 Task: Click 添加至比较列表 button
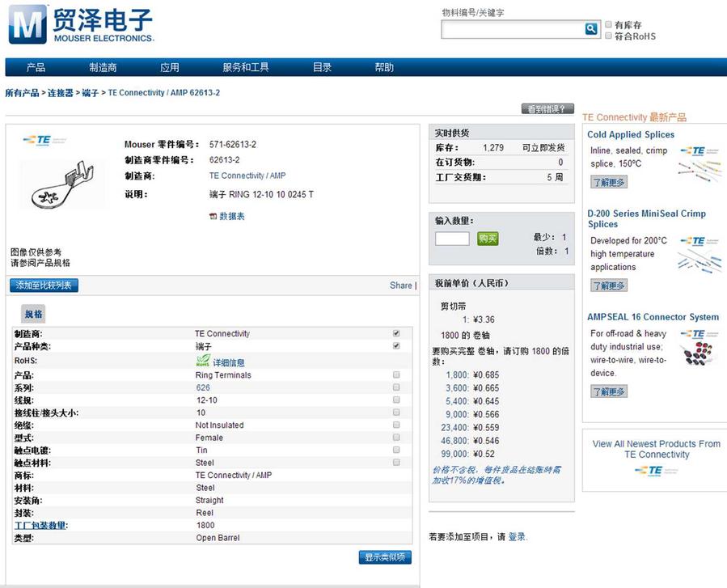(44, 286)
